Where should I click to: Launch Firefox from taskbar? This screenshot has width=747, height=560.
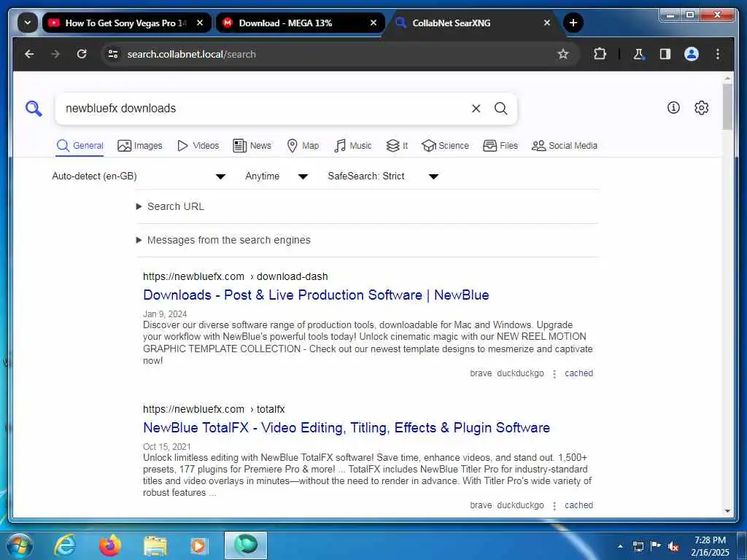[110, 545]
